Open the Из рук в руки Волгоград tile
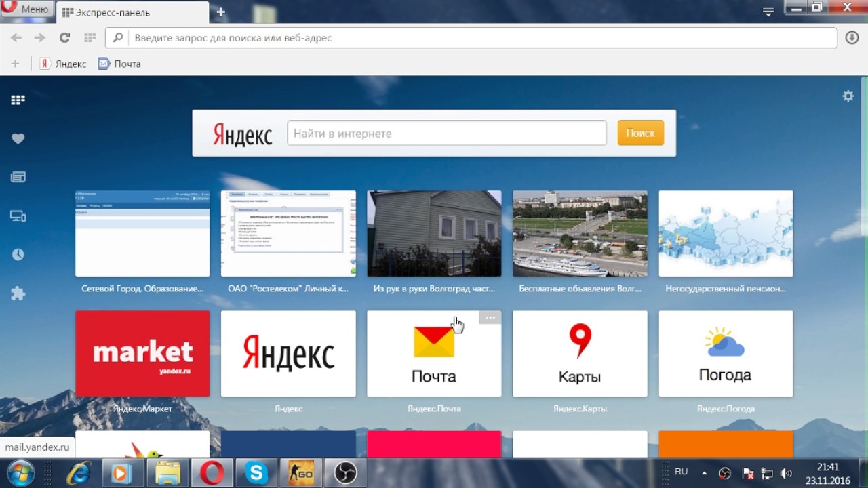Image resolution: width=868 pixels, height=488 pixels. coord(434,234)
